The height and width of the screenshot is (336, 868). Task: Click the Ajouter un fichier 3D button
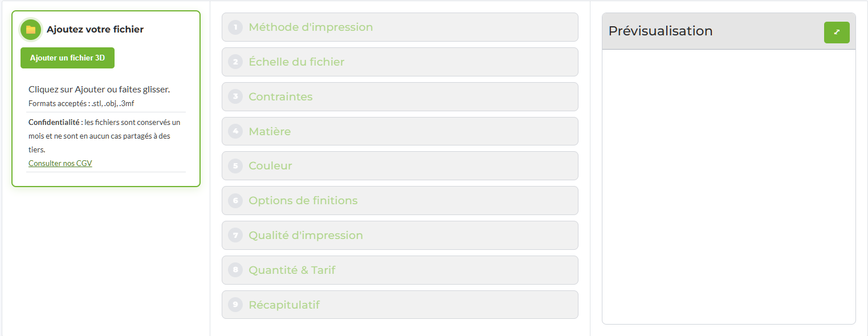(67, 58)
